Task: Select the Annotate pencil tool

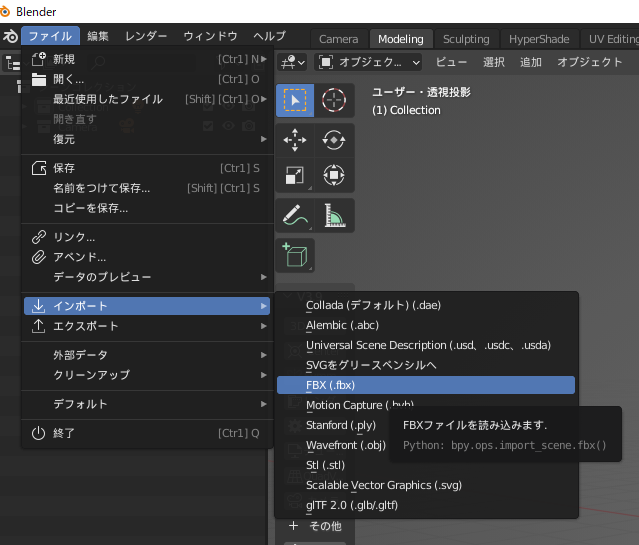Action: coord(295,215)
